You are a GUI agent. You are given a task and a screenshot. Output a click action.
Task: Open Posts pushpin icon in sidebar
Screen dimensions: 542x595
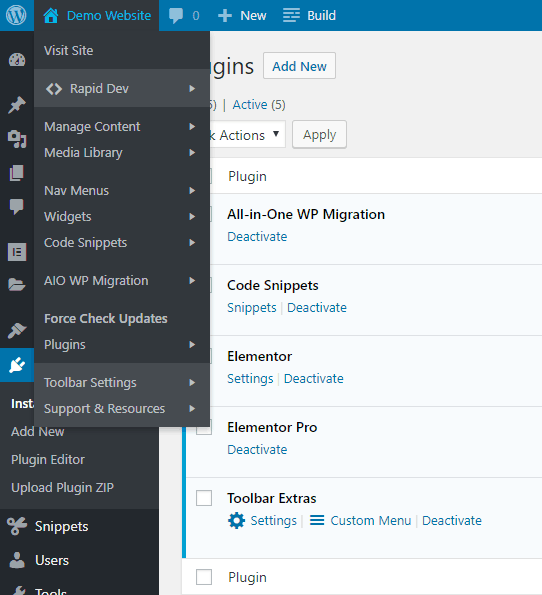[17, 105]
